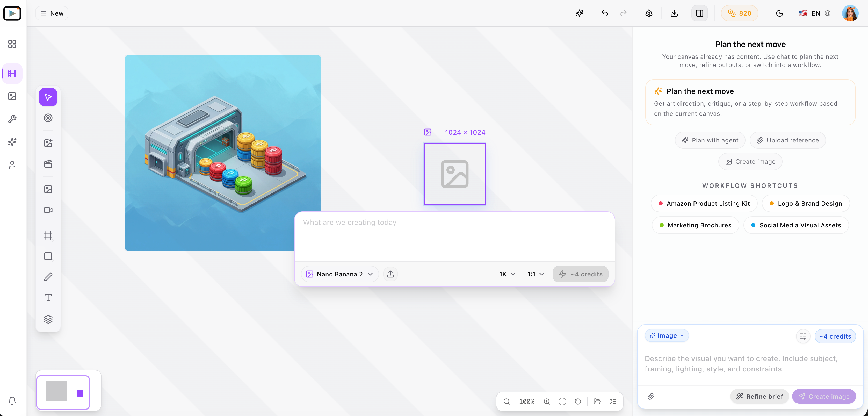This screenshot has height=416, width=868.
Task: Open Marketing Brochures shortcut
Action: click(x=696, y=225)
